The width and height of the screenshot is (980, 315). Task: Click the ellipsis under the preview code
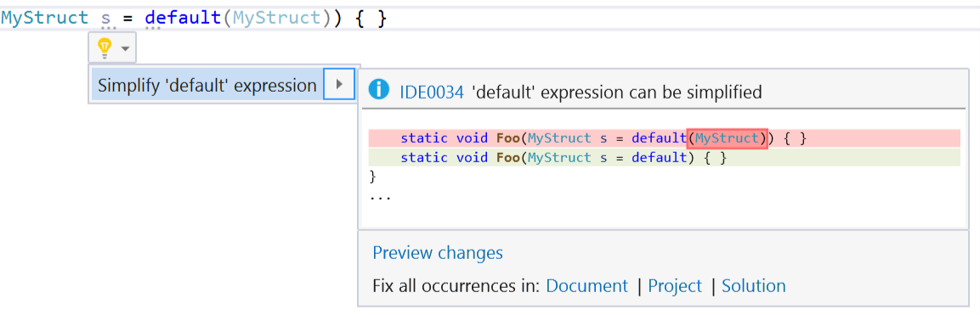coord(379,199)
